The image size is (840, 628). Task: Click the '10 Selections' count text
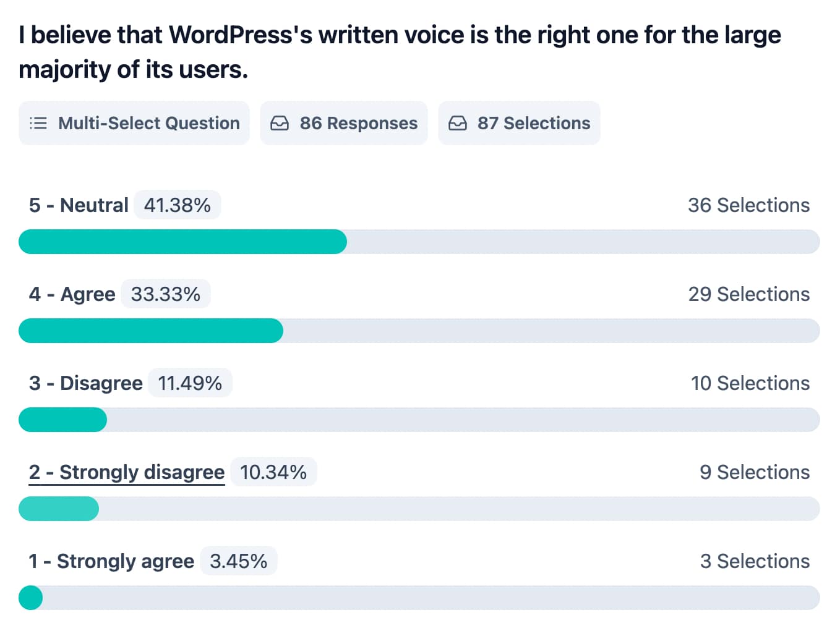750,383
